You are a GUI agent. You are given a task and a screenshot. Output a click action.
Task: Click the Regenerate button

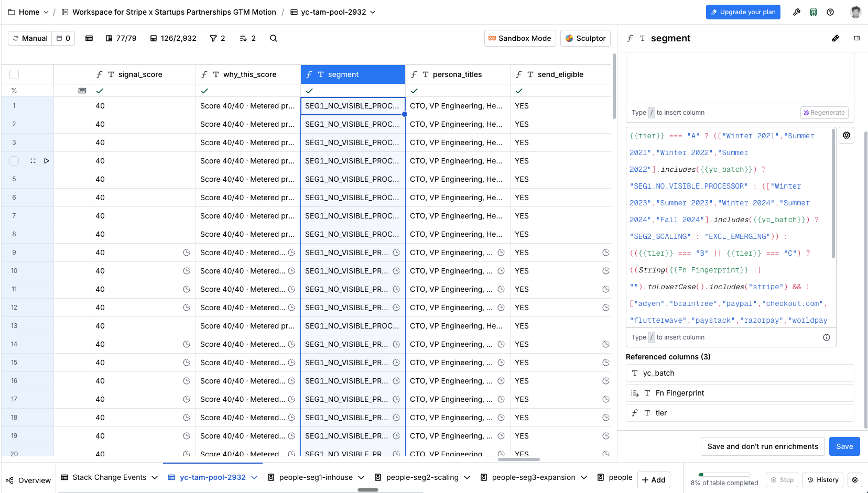824,113
